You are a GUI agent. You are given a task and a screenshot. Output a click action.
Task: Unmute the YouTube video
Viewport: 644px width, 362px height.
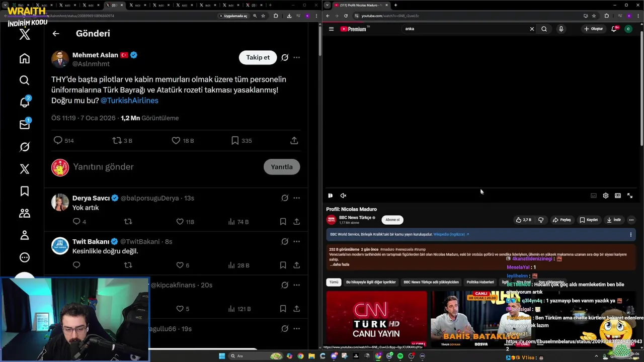click(x=343, y=196)
